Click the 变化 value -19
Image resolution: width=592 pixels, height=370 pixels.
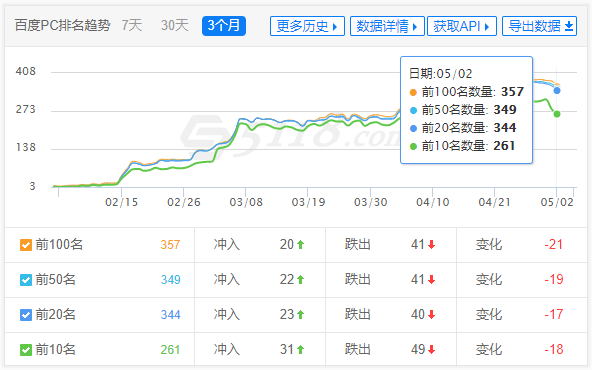point(553,280)
